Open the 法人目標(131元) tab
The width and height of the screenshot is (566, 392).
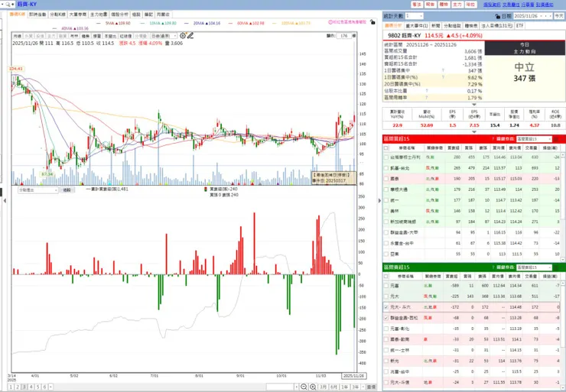coord(497,26)
